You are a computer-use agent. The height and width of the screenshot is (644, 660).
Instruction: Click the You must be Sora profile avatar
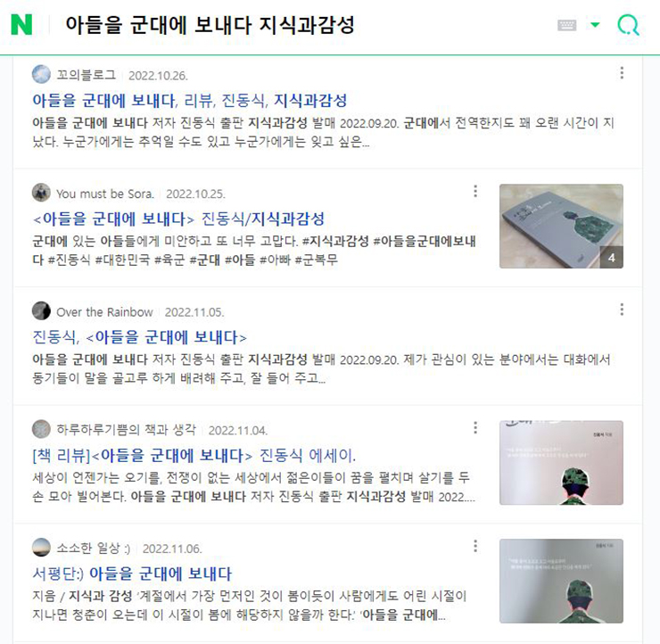(x=41, y=193)
